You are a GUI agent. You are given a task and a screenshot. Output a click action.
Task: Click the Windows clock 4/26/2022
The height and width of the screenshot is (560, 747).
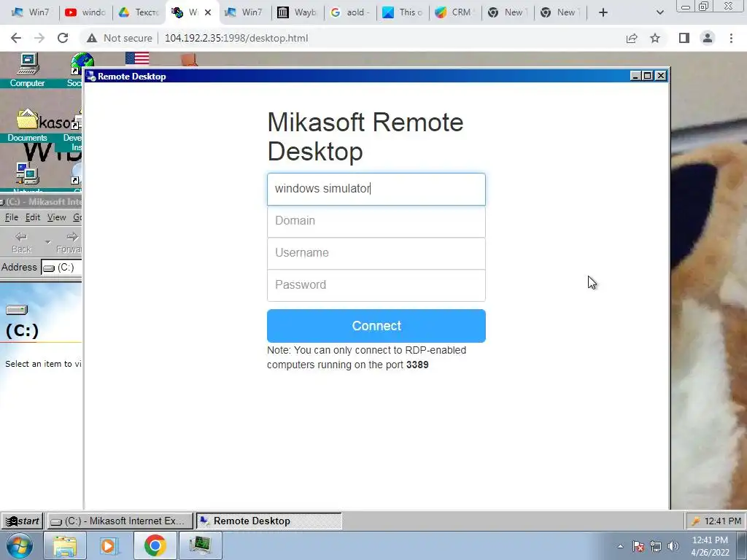(x=710, y=546)
